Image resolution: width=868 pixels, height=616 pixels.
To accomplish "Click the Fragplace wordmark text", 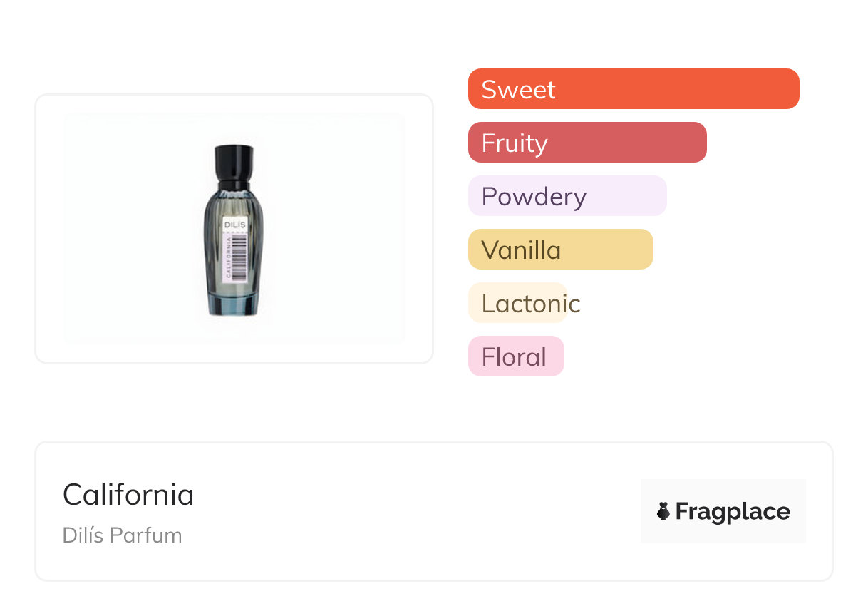I will point(733,512).
